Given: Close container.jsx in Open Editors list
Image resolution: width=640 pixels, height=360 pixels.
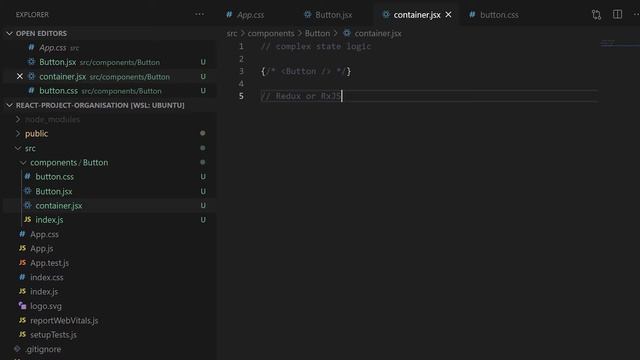Looking at the screenshot, I should (x=20, y=76).
